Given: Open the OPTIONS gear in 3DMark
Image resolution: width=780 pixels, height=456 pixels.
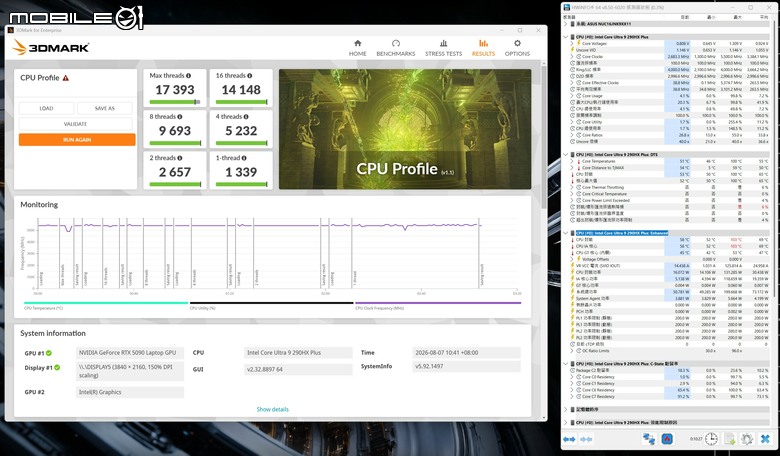Looking at the screenshot, I should click(517, 48).
